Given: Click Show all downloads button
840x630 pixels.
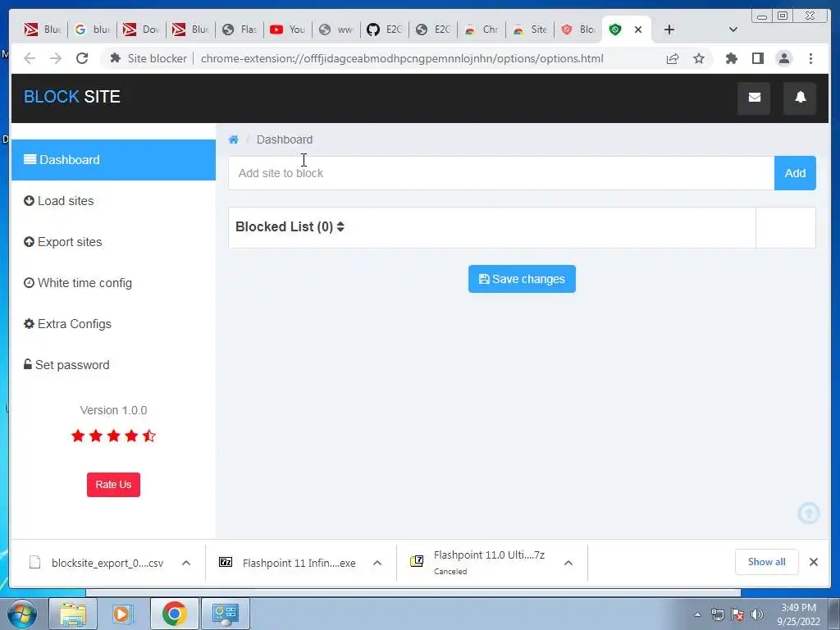Looking at the screenshot, I should coord(767,562).
